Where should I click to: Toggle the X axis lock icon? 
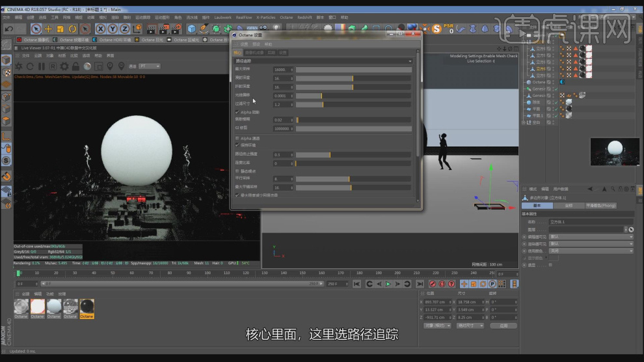(101, 29)
